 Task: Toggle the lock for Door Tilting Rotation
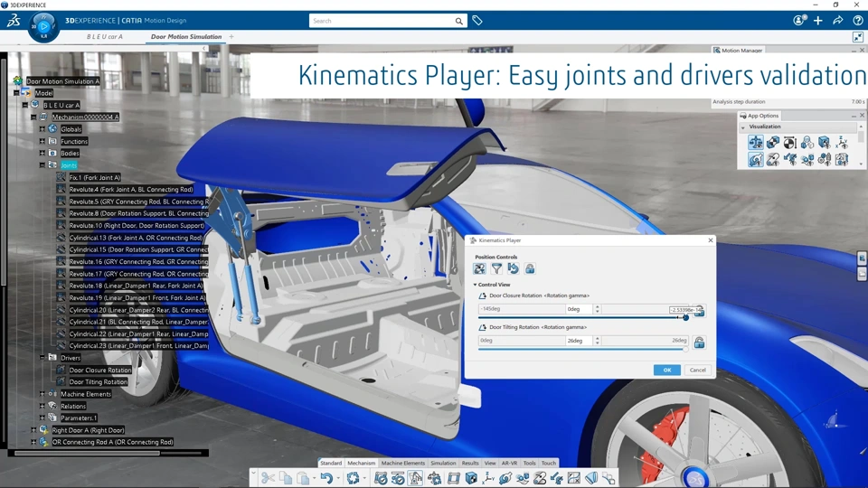pyautogui.click(x=699, y=343)
